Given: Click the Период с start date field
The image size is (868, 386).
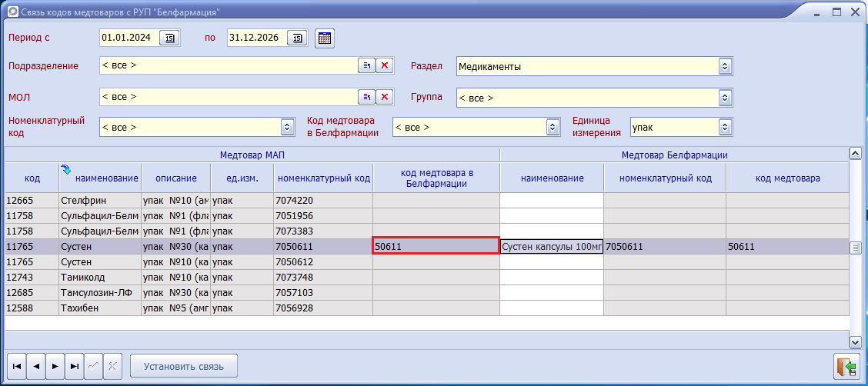Looking at the screenshot, I should click(129, 38).
